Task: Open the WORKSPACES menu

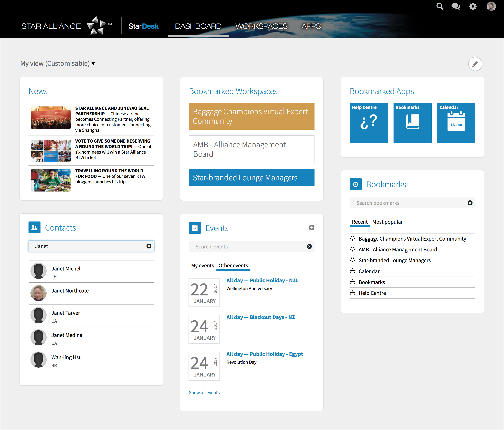Action: (261, 26)
